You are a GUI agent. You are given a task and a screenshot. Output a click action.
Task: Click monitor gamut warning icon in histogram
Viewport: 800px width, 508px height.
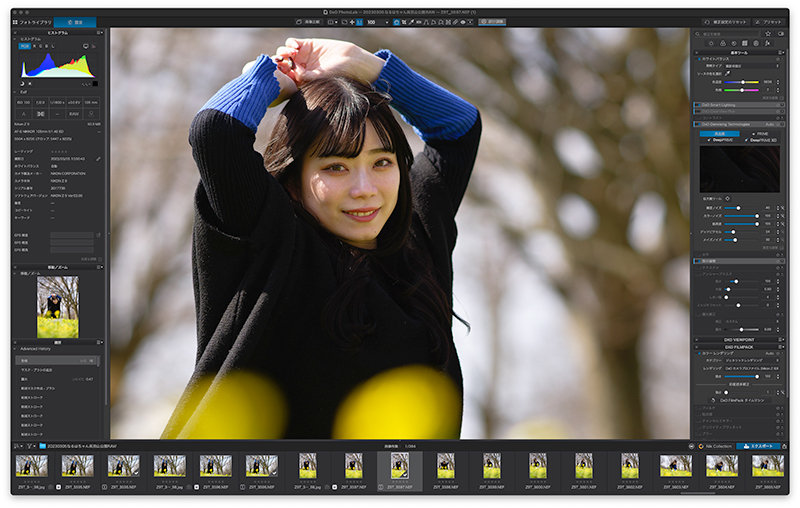[85, 46]
